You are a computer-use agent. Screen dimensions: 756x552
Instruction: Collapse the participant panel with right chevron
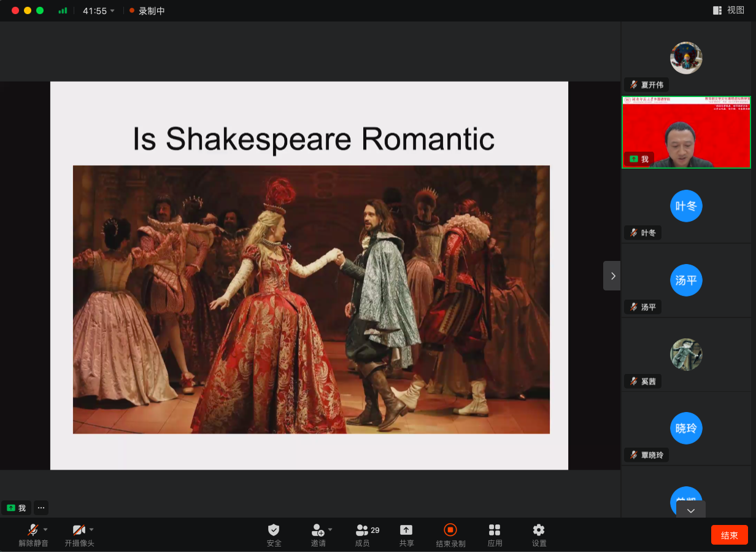[x=612, y=276]
